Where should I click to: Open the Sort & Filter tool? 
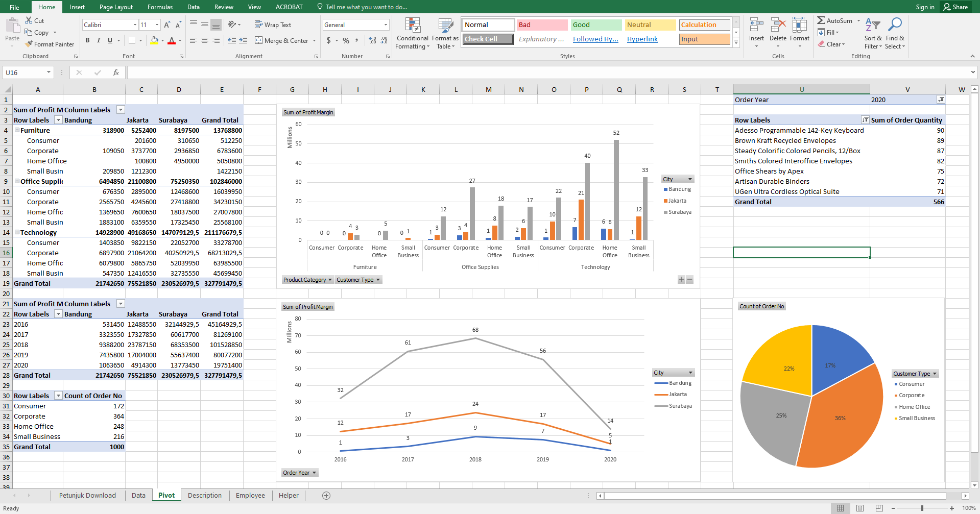pyautogui.click(x=873, y=26)
